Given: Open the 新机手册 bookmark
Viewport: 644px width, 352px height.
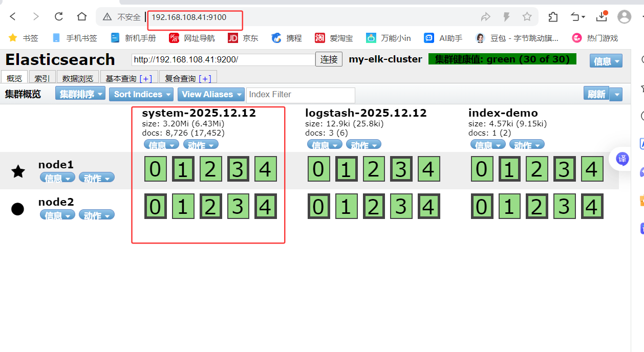Looking at the screenshot, I should coord(134,38).
